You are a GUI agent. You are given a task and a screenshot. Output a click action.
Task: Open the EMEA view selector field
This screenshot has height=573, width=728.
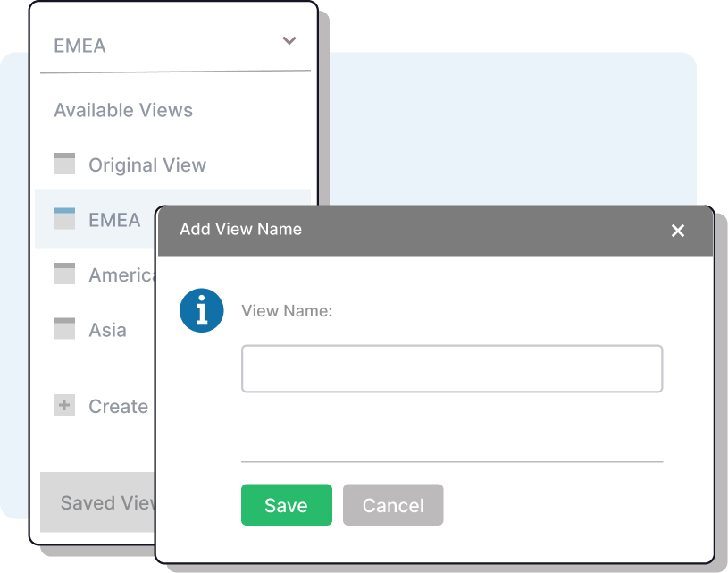pyautogui.click(x=161, y=46)
